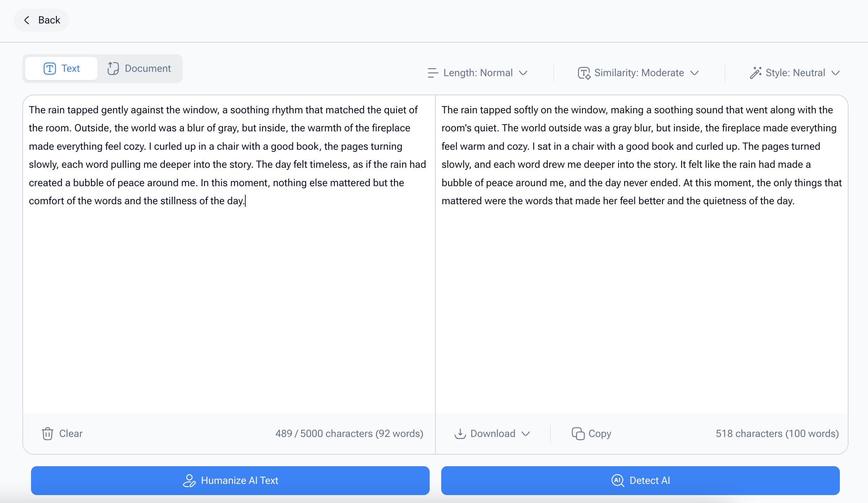This screenshot has width=868, height=503.
Task: Click the download arrow icon
Action: coord(460,433)
